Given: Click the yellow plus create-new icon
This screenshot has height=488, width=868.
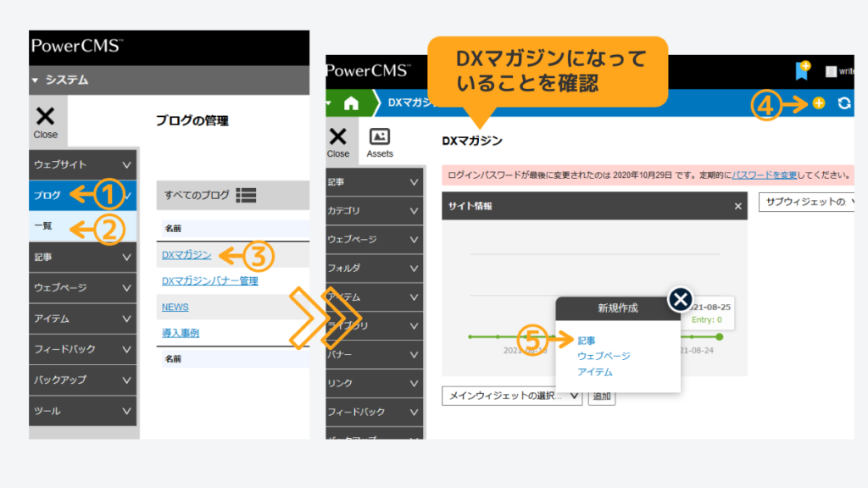Looking at the screenshot, I should [818, 103].
